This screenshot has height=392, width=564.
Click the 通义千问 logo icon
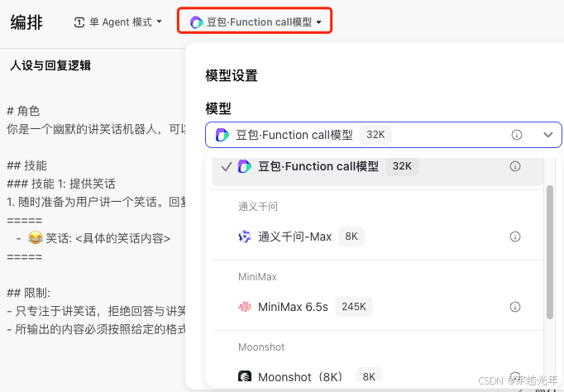[x=245, y=237]
